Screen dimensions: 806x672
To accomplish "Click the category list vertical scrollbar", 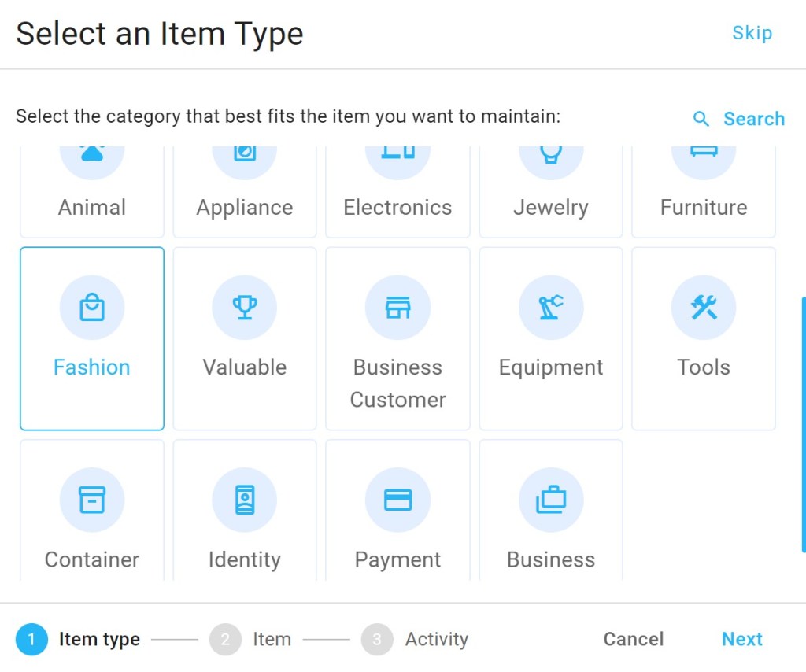I will tap(804, 424).
